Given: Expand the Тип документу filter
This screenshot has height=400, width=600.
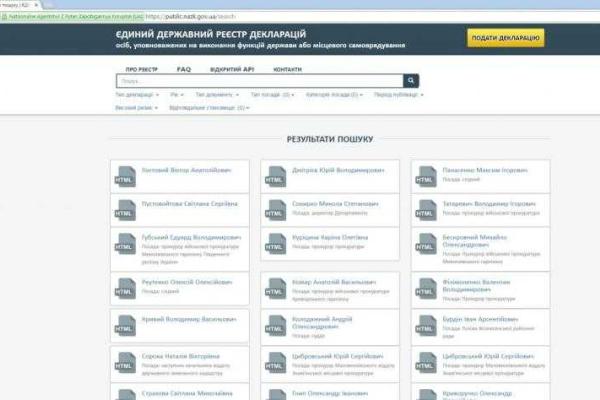Looking at the screenshot, I should click(217, 95).
